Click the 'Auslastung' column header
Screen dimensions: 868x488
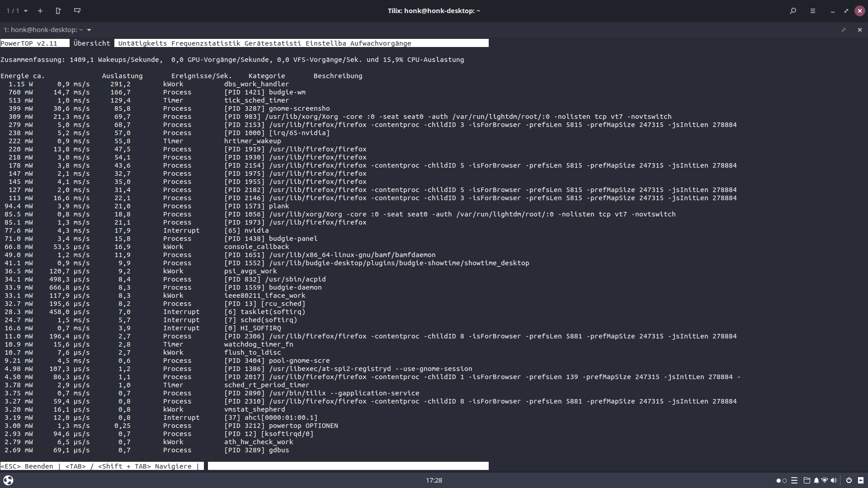coord(123,76)
